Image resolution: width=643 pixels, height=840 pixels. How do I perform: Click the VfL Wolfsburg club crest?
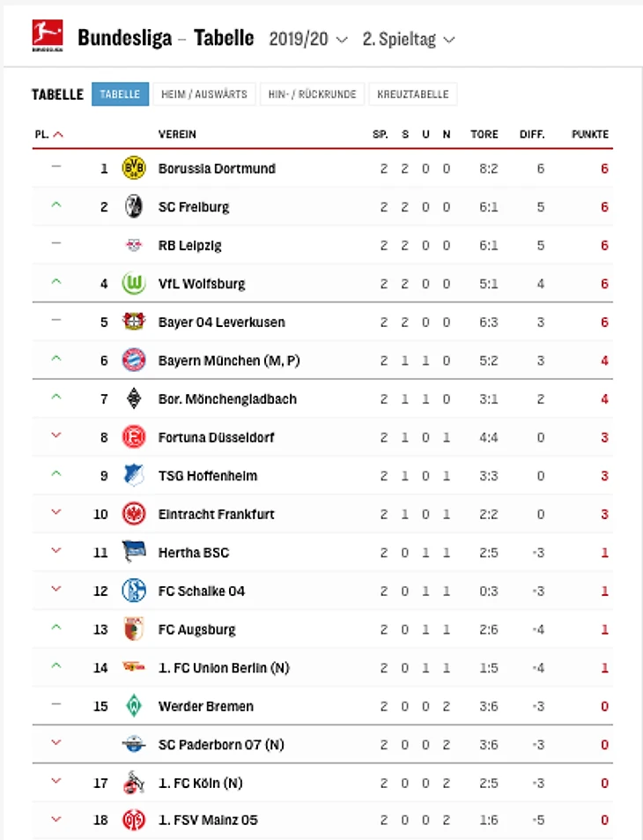133,284
